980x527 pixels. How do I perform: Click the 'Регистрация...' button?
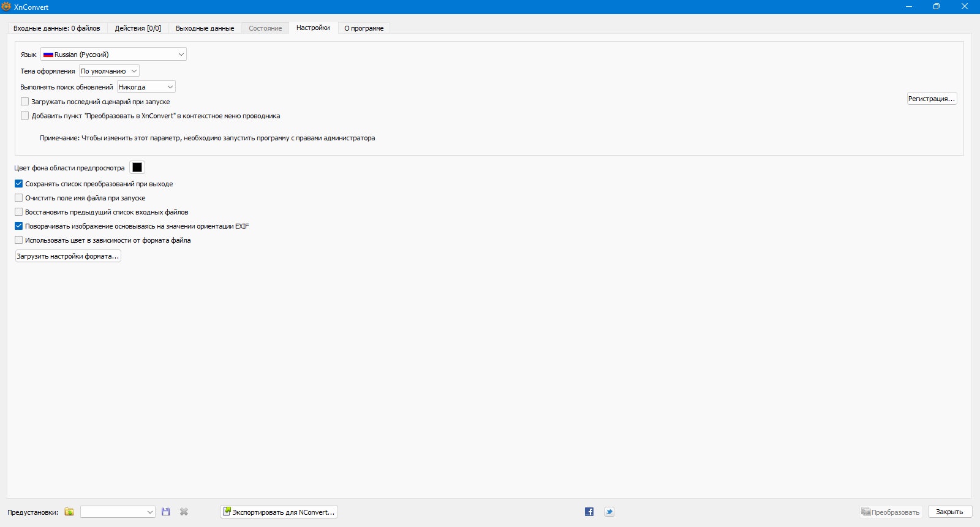click(x=932, y=99)
